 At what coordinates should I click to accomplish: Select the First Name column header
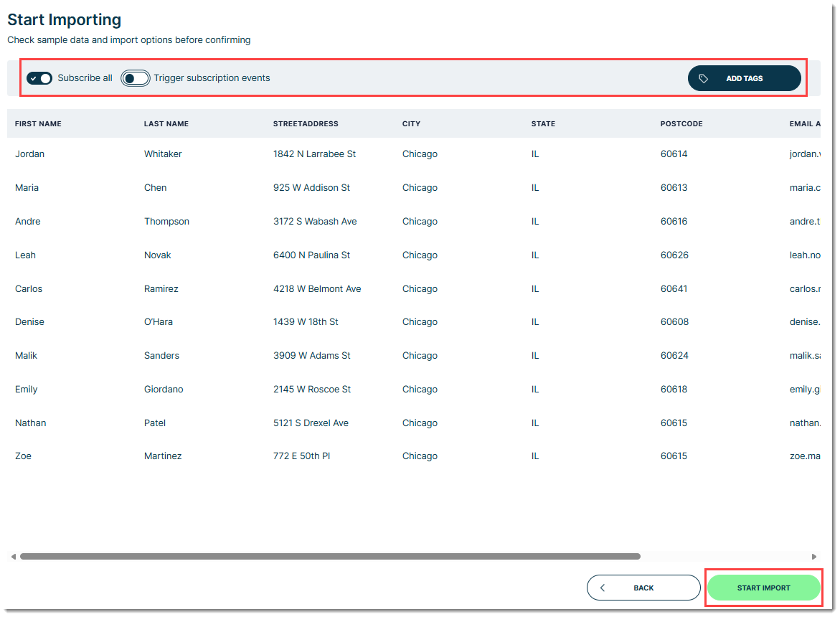[38, 123]
